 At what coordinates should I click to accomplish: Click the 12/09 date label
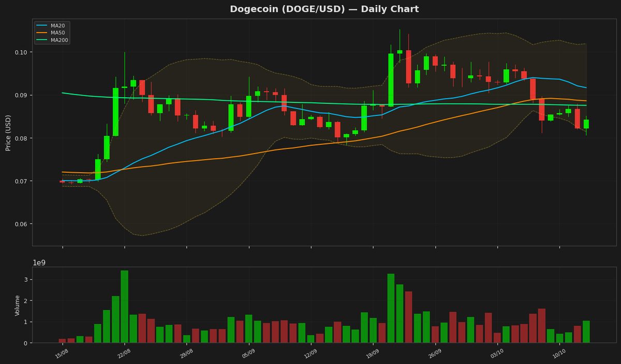coord(310,353)
